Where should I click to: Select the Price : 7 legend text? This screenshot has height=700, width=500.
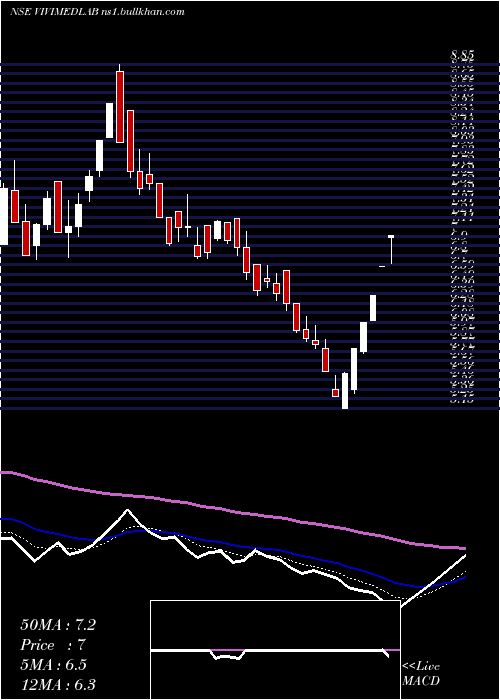(53, 645)
